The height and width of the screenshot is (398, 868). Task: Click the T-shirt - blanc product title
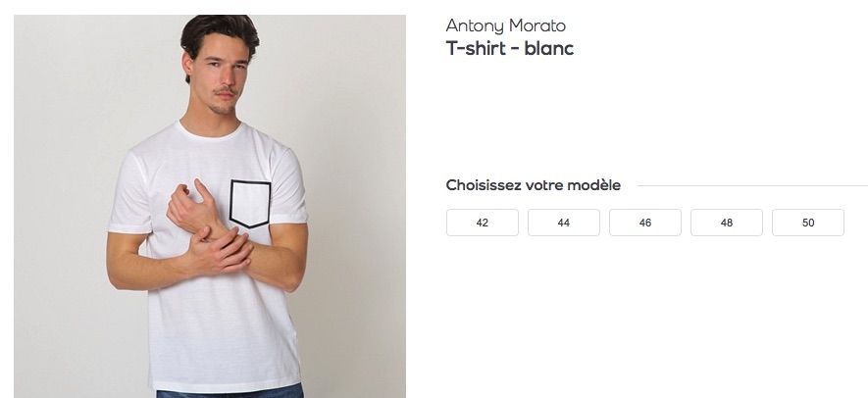coord(509,48)
